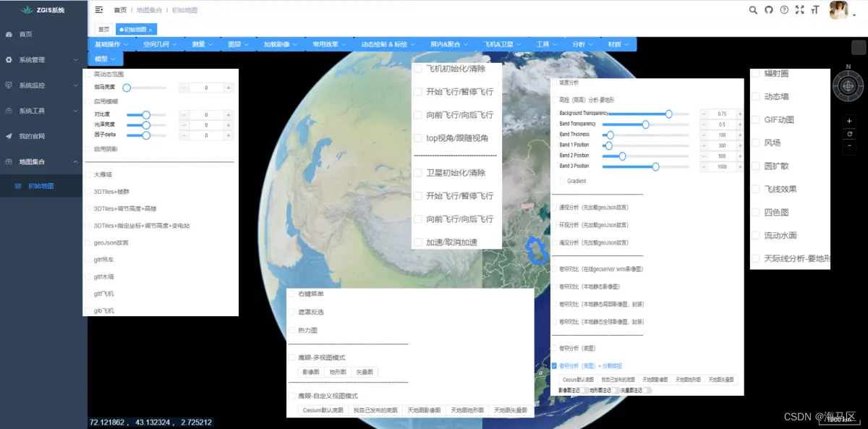Open the 材质 dropdown
868x429 pixels.
pyautogui.click(x=618, y=44)
